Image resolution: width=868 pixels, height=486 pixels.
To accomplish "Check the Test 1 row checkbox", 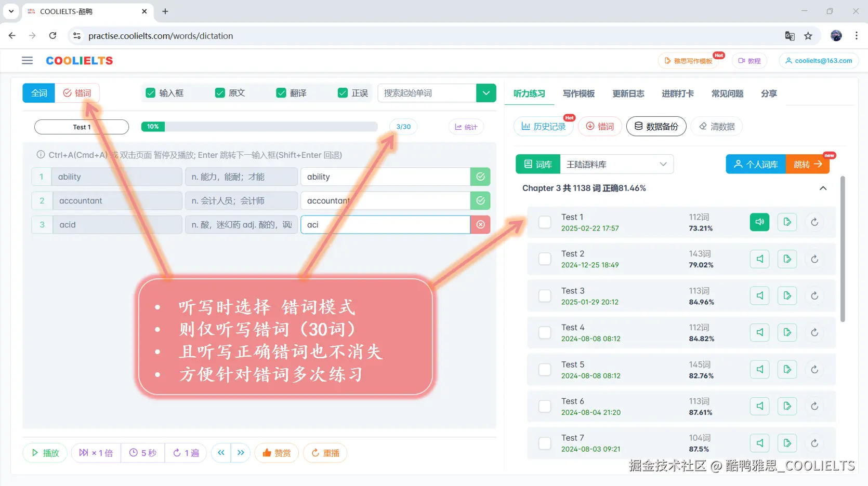I will point(545,222).
